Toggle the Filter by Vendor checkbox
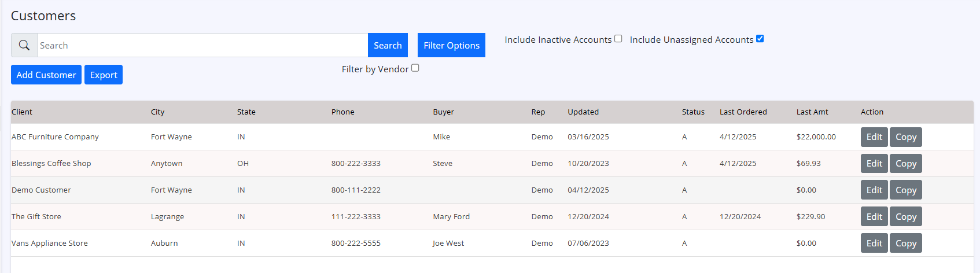Viewport: 980px width, 273px height. pyautogui.click(x=415, y=68)
